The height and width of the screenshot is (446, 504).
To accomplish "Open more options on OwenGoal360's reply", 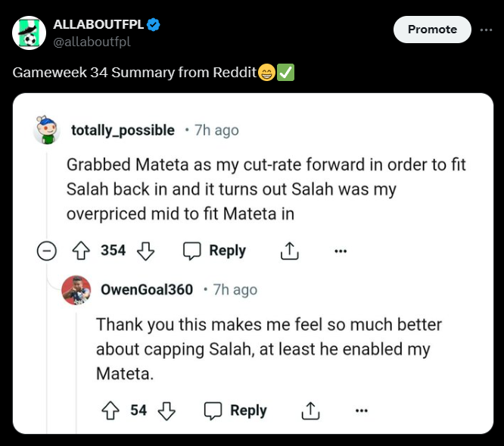I will click(361, 410).
